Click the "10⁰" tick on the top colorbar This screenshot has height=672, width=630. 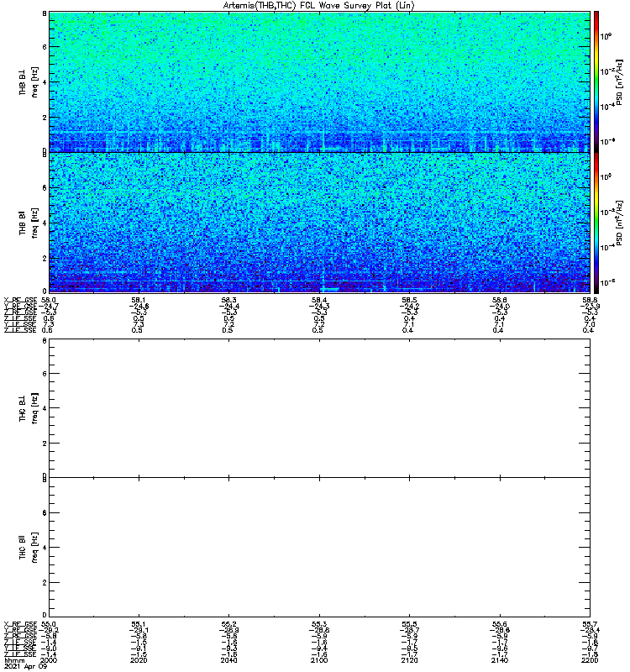606,36
